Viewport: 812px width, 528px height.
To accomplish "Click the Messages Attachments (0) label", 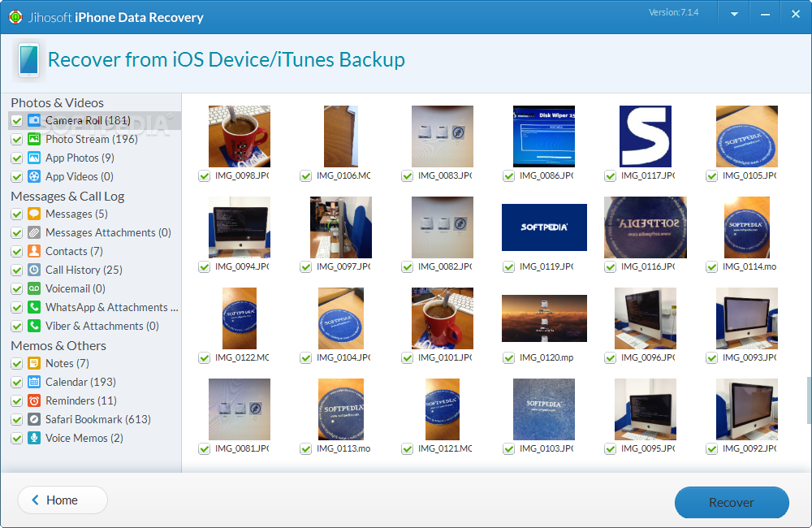I will point(108,232).
